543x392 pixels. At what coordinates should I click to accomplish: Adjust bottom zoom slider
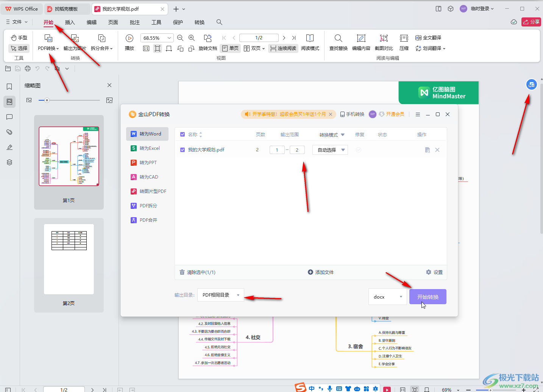coord(490,390)
